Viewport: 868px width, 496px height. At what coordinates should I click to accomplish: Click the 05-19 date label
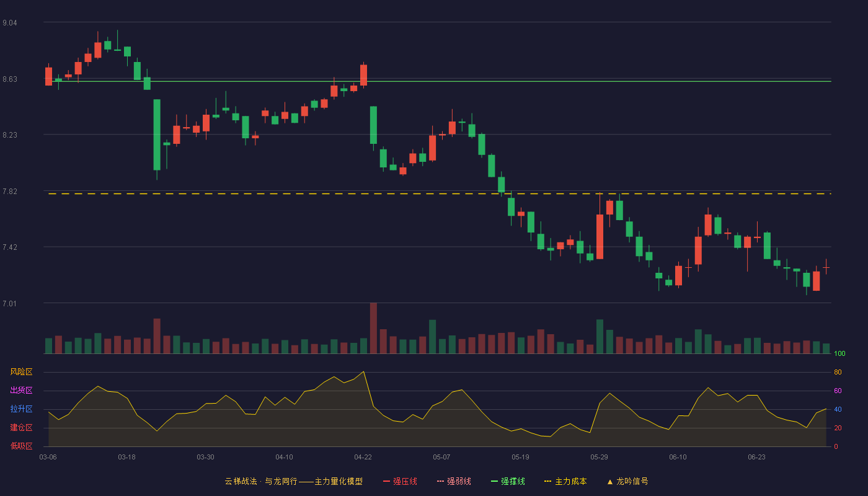(x=520, y=457)
